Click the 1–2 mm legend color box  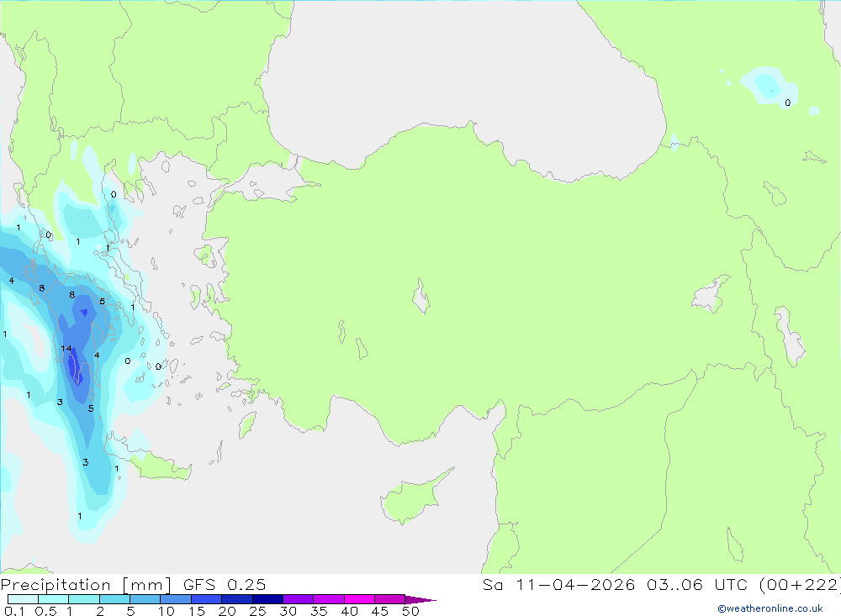[x=84, y=599]
